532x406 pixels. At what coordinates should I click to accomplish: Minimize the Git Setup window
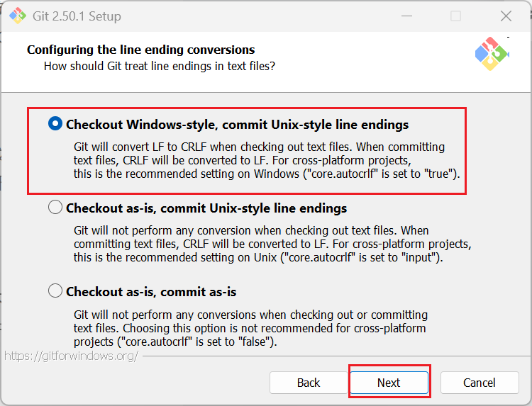(406, 16)
